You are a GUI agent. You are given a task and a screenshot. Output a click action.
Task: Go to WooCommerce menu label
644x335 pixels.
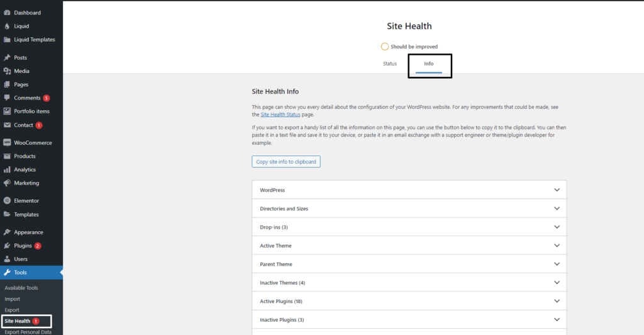pyautogui.click(x=33, y=143)
